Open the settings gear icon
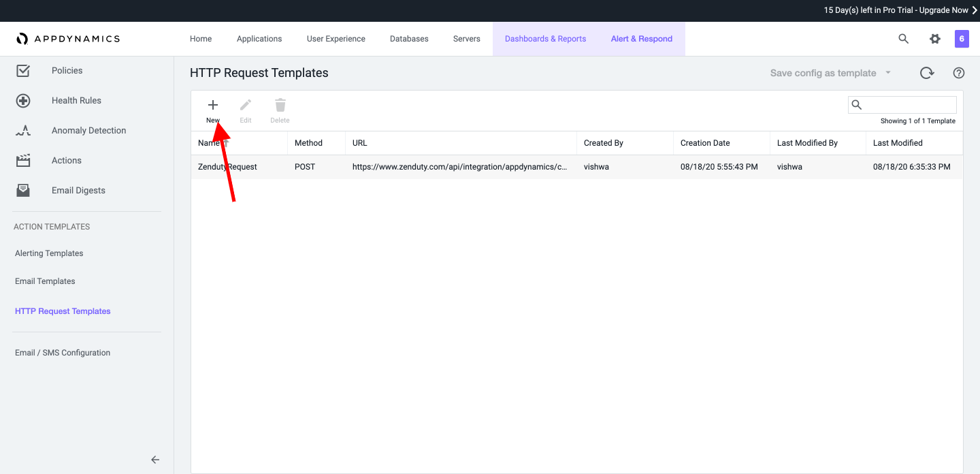Screen dimensions: 980x474 point(935,39)
